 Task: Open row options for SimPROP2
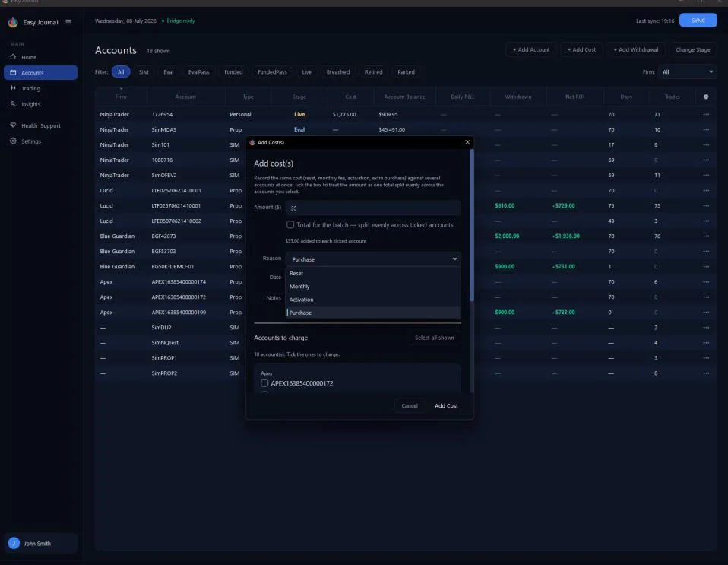tap(706, 373)
